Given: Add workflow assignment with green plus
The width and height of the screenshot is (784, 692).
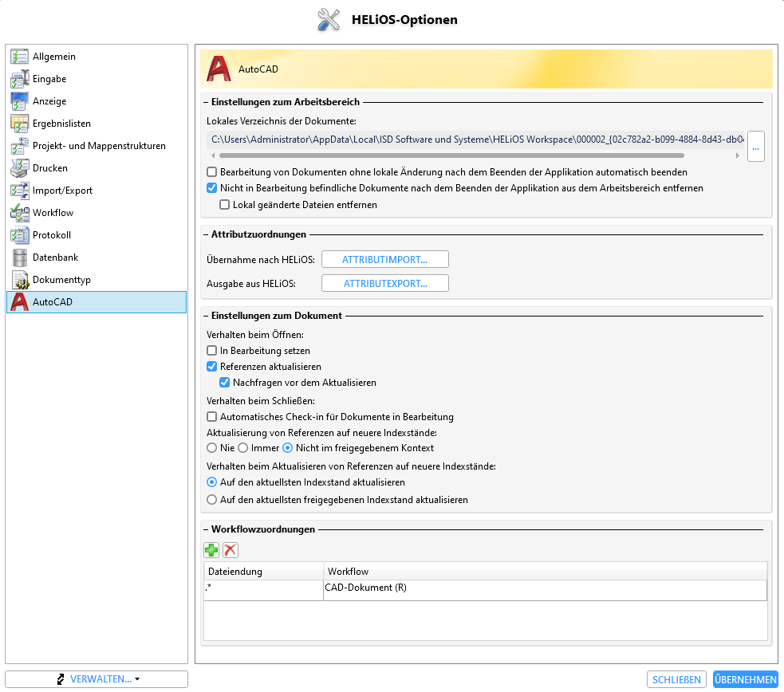Looking at the screenshot, I should pos(211,550).
